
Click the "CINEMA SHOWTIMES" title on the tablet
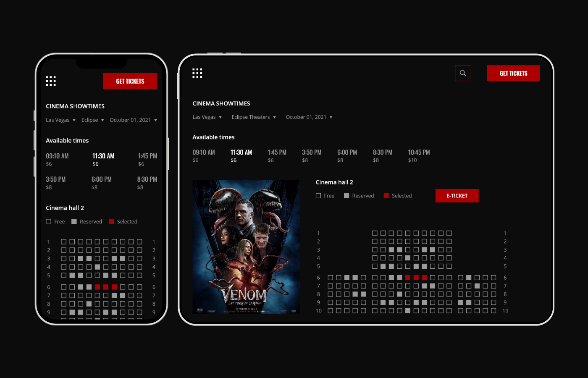[x=221, y=104]
